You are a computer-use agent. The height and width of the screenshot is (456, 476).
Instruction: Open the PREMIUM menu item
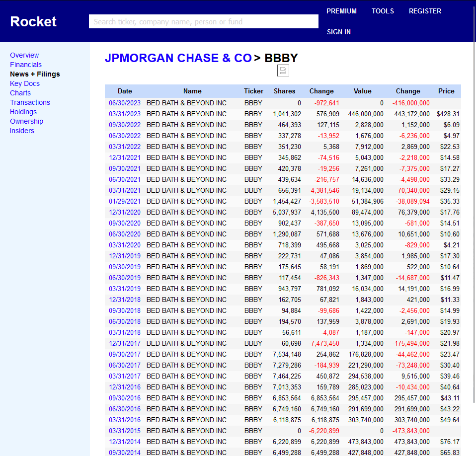tap(341, 11)
